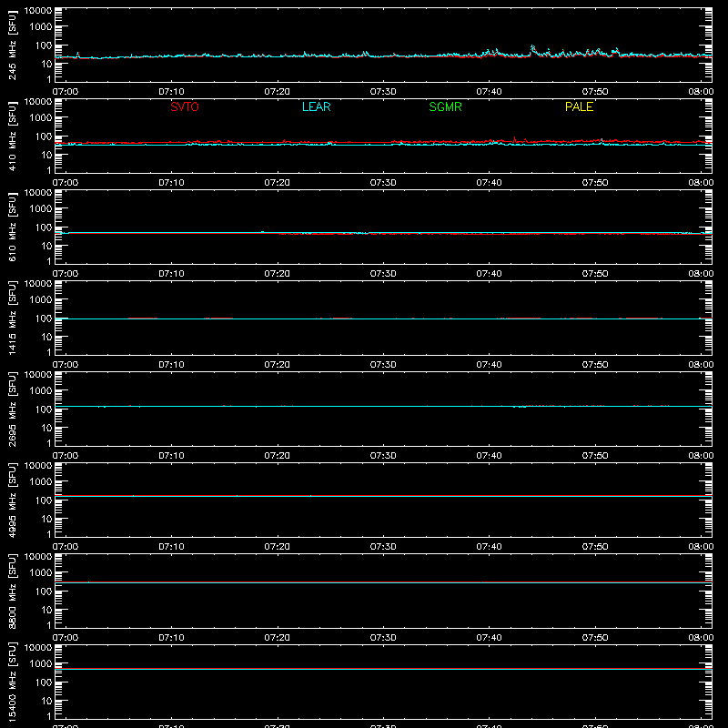The width and height of the screenshot is (728, 728).
Task: Click the red SVTO legend label
Action: click(185, 106)
